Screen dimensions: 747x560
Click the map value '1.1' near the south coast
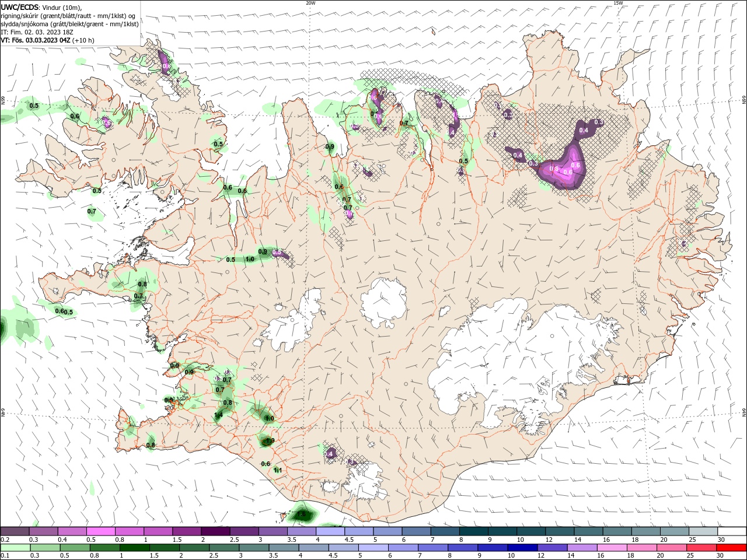[x=278, y=470]
